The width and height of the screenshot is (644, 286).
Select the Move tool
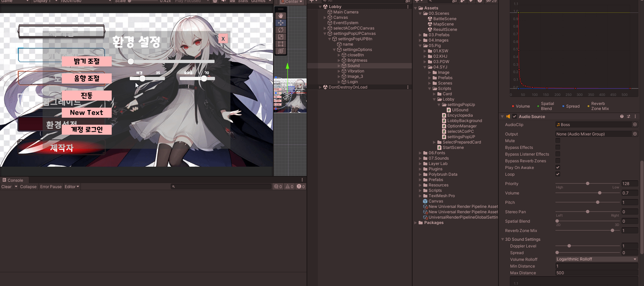coord(281,23)
